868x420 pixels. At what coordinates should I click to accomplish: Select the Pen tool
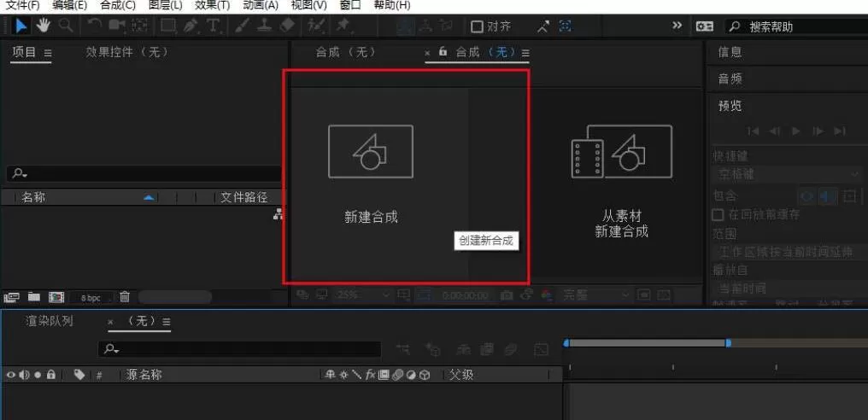coord(191,26)
